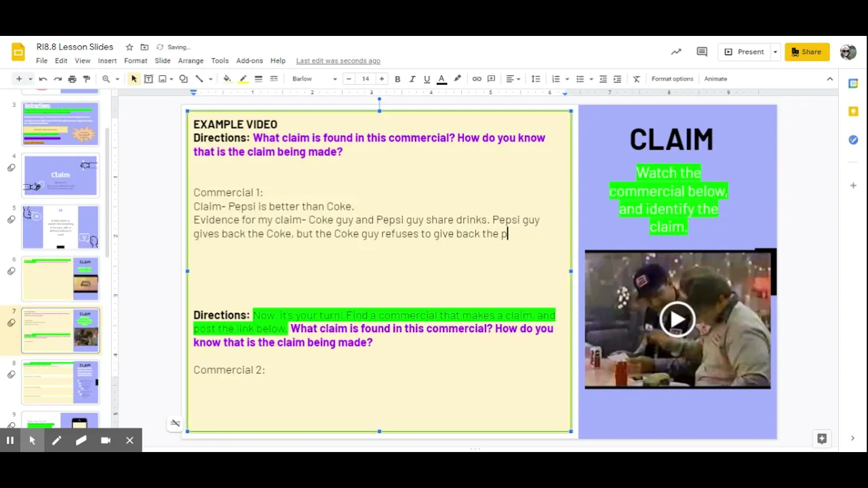Open the Align text dropdown
Viewport: 868px width, 488px height.
(513, 79)
